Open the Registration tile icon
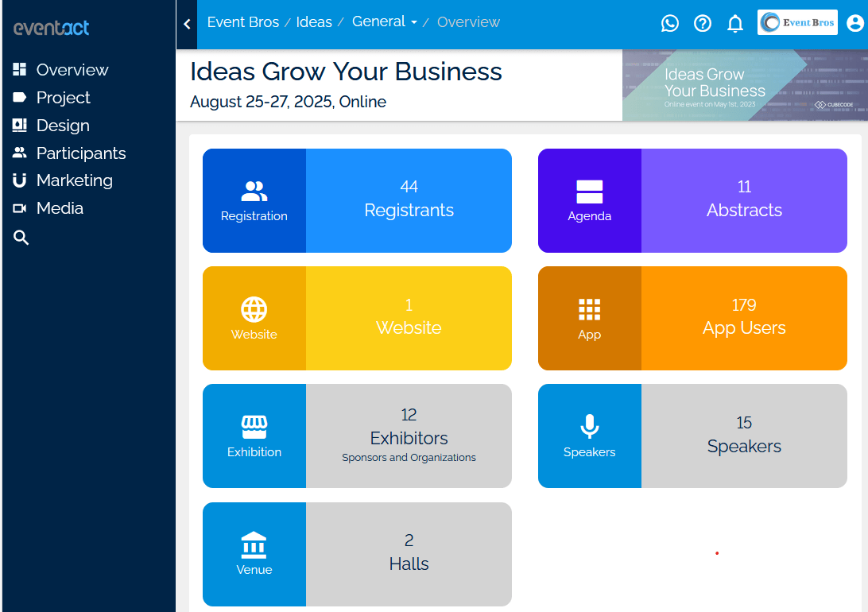The height and width of the screenshot is (612, 868). click(x=254, y=200)
